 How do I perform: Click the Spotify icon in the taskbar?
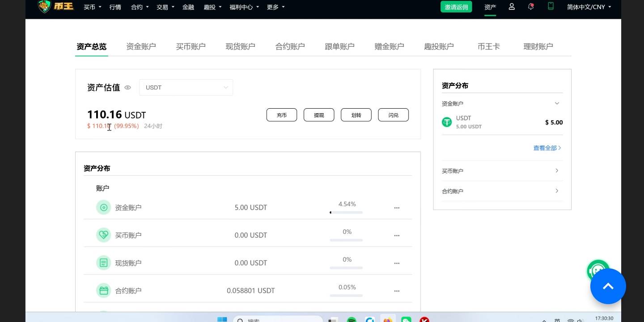coord(352,319)
